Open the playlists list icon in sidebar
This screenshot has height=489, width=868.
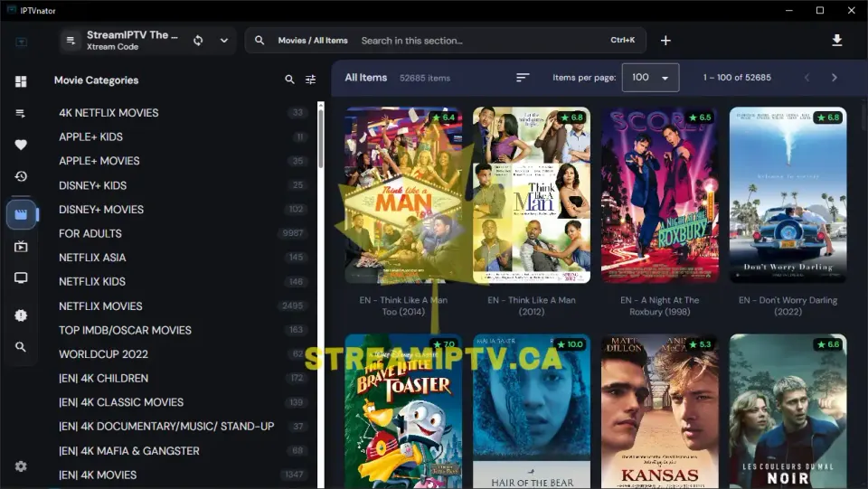pyautogui.click(x=21, y=113)
